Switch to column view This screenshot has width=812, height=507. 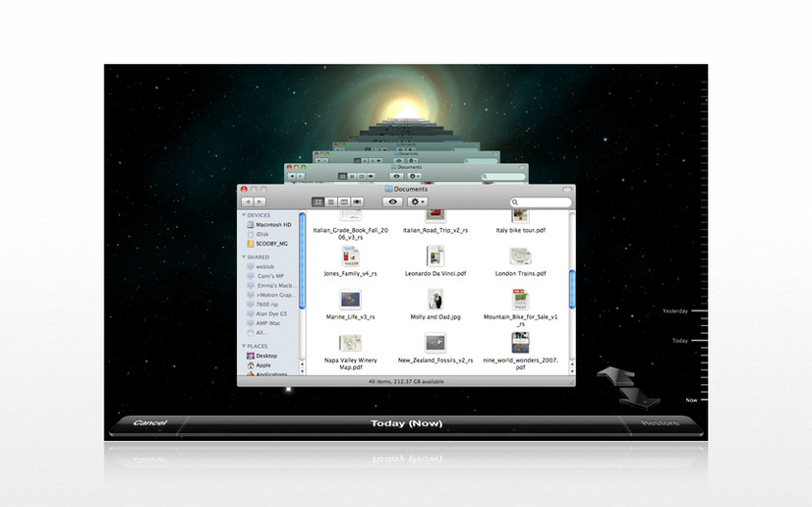pos(344,201)
